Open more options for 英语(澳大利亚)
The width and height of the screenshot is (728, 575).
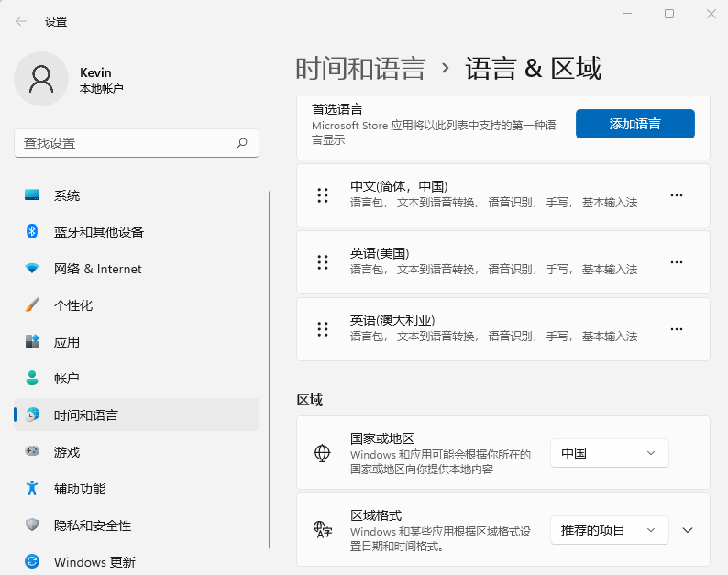tap(677, 328)
